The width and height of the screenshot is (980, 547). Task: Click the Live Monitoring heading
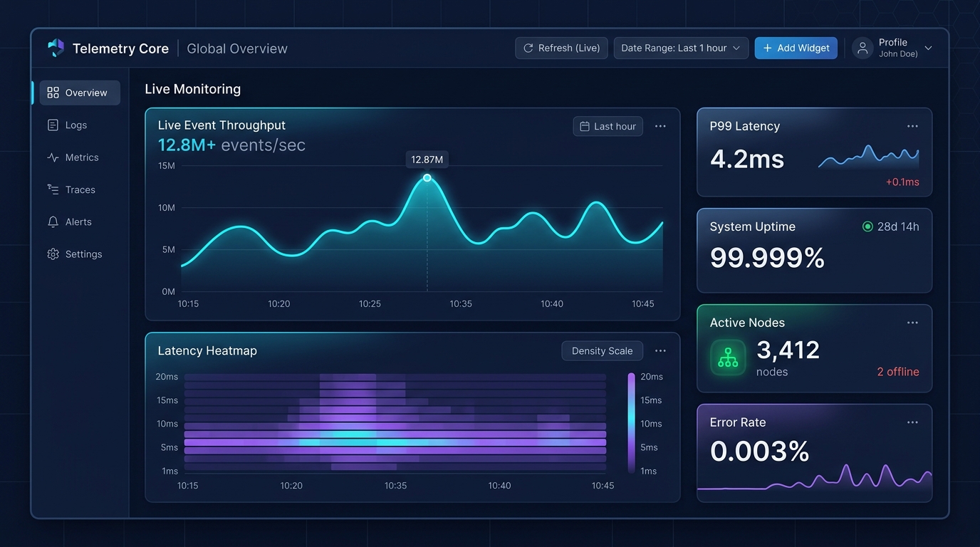193,89
